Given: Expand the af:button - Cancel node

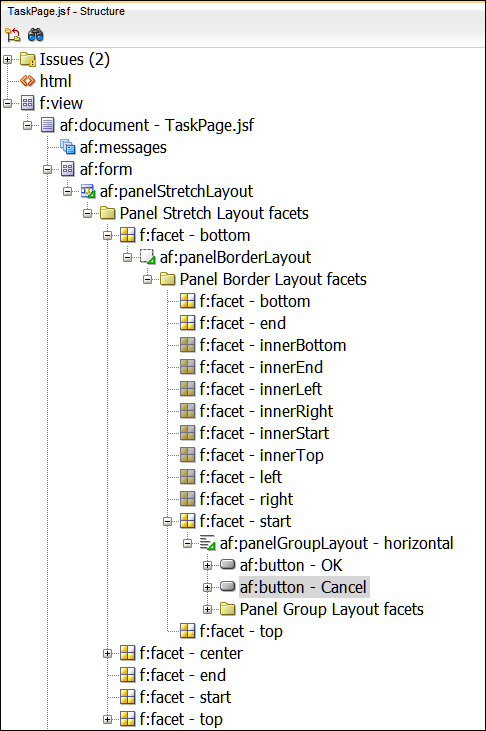Looking at the screenshot, I should [x=208, y=587].
